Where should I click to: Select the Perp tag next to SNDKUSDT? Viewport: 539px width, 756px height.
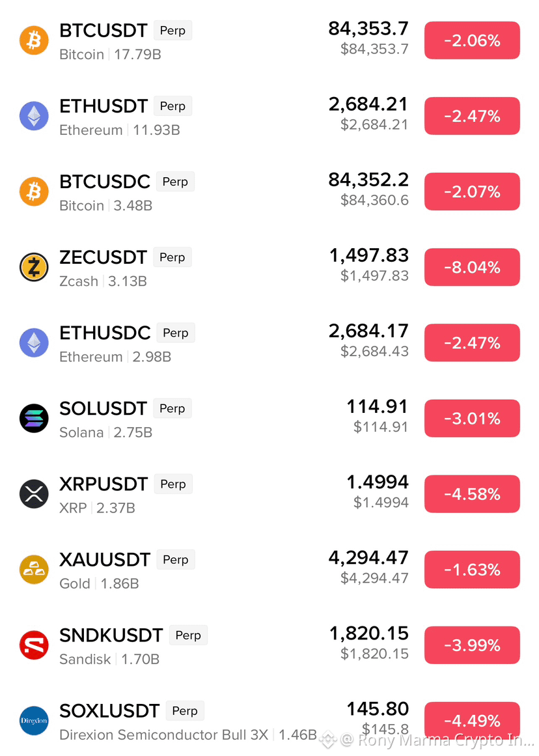point(188,635)
